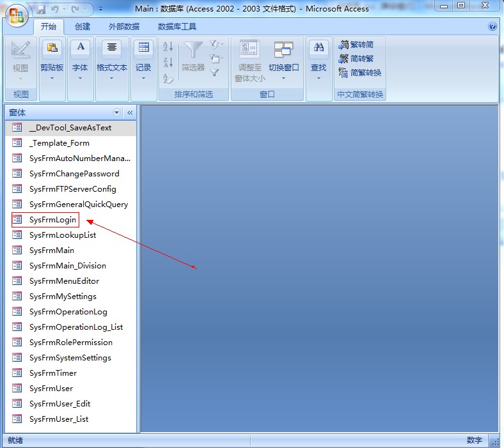This screenshot has height=448, width=504.
Task: Click the Undo icon in quick access toolbar
Action: (54, 10)
